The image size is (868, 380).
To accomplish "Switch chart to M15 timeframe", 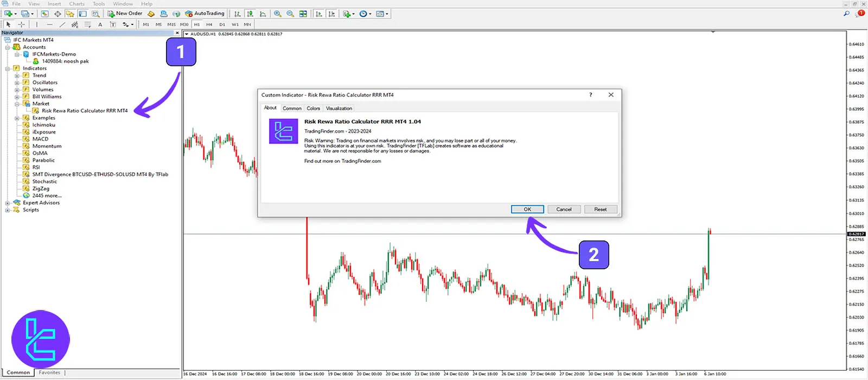I will [171, 24].
